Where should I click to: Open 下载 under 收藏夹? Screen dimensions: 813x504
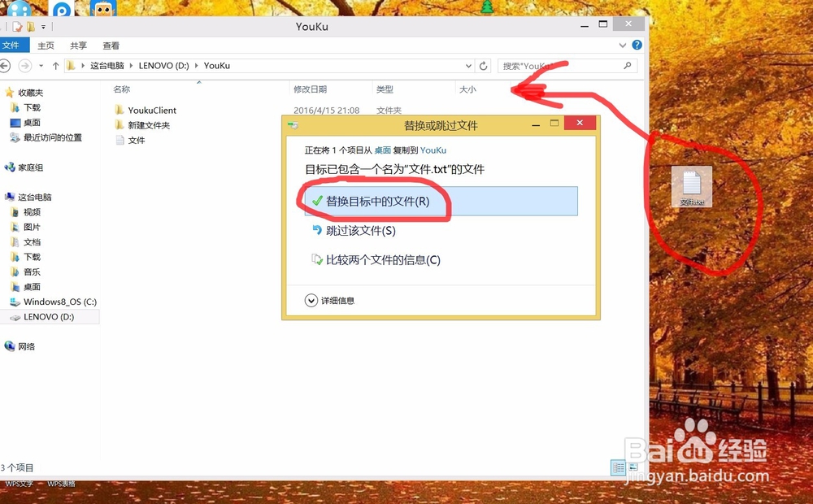[26, 107]
